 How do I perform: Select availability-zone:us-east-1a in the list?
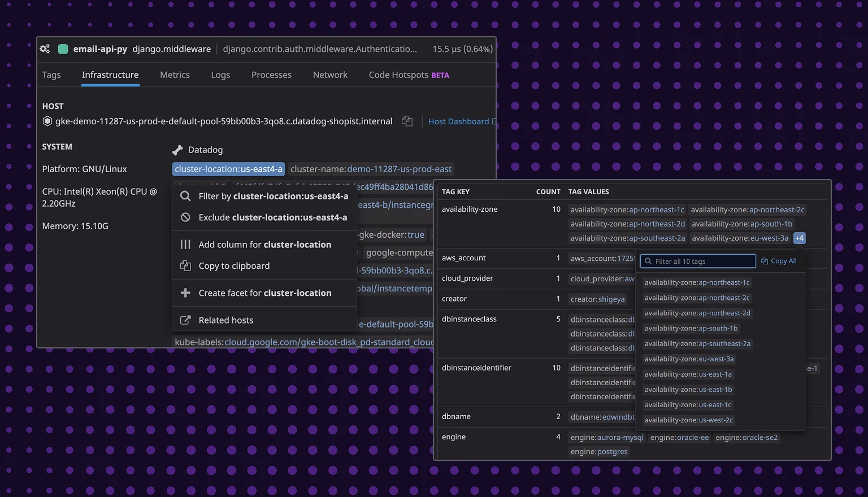[x=688, y=374]
